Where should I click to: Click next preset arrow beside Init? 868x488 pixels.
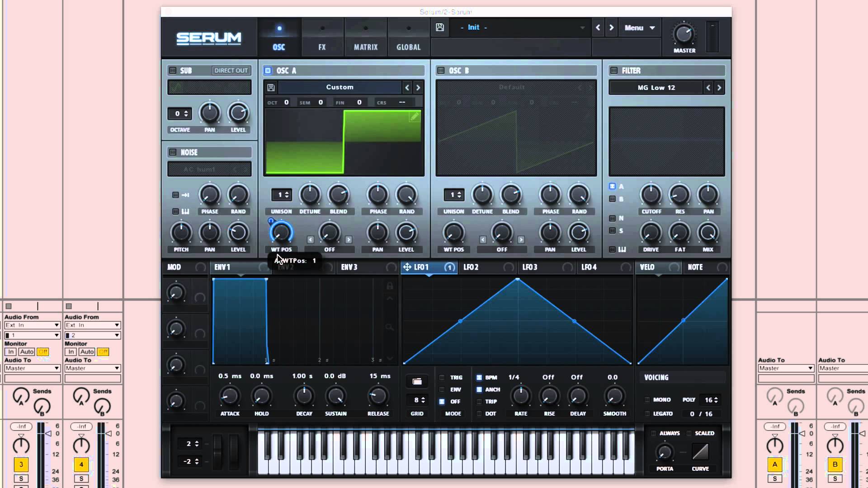611,28
